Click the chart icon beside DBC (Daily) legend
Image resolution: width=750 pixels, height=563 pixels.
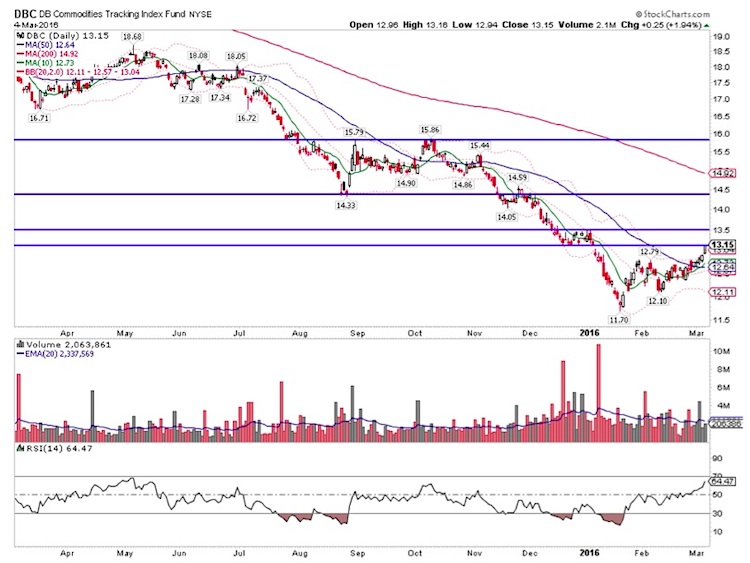click(21, 35)
